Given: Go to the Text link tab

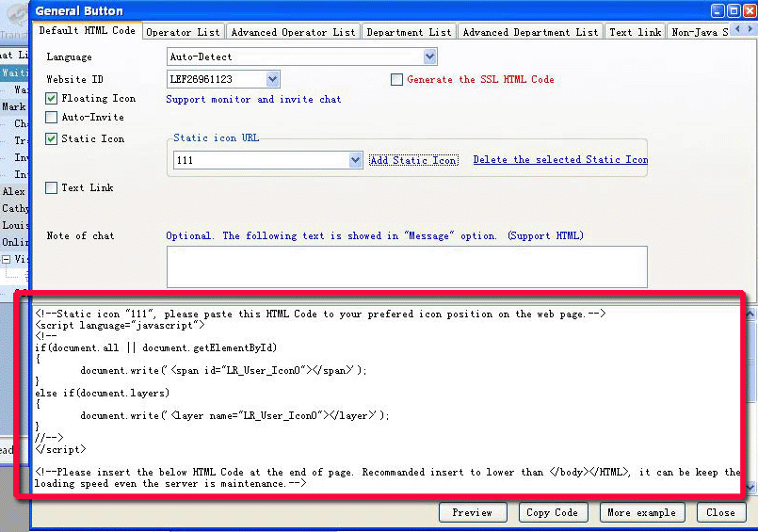Looking at the screenshot, I should tap(636, 32).
